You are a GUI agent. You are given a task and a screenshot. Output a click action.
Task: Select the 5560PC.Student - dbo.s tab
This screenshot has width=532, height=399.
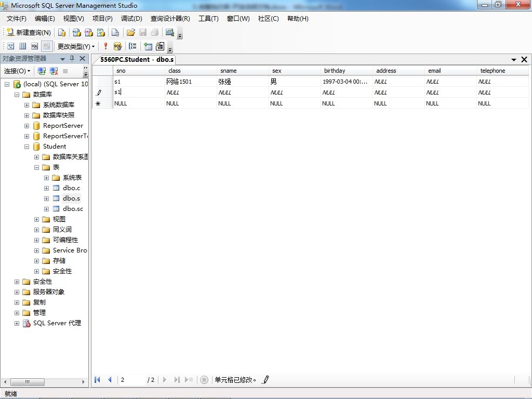[x=137, y=59]
